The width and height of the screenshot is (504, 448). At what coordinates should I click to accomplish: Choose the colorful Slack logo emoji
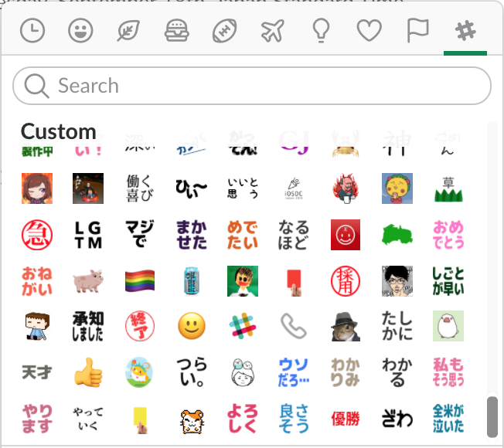(x=243, y=326)
